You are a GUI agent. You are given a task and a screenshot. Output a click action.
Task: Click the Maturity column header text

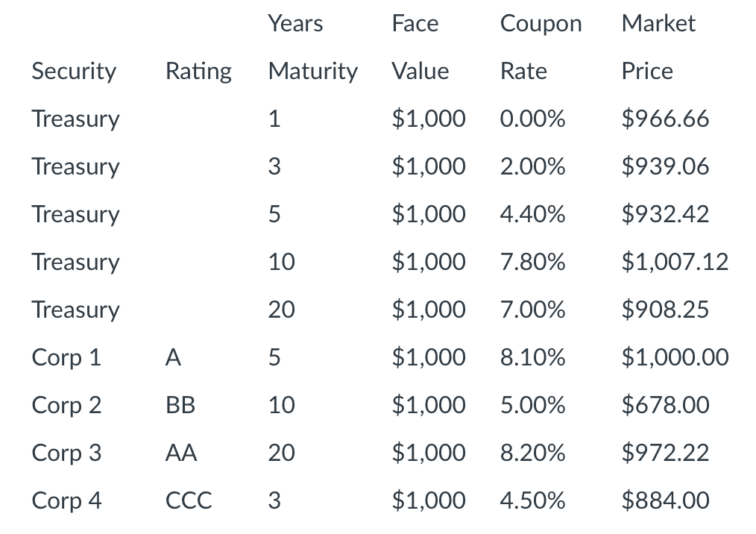pos(312,72)
